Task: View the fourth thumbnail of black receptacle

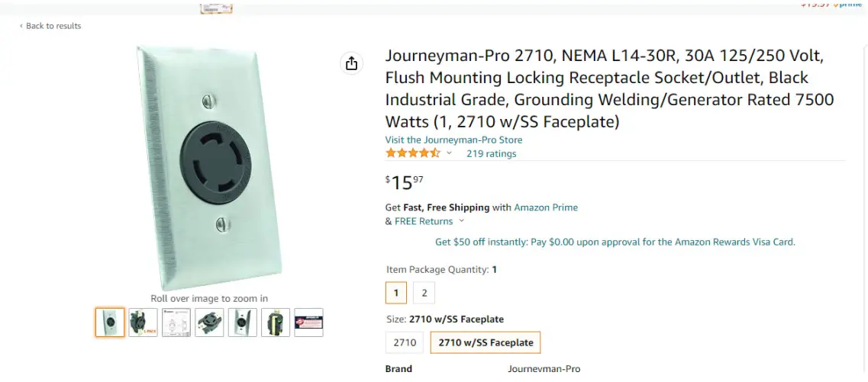Action: [209, 323]
